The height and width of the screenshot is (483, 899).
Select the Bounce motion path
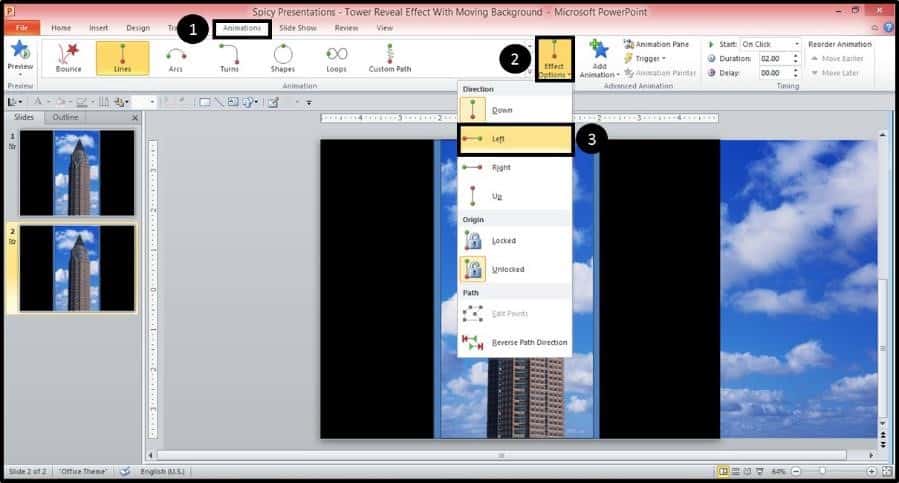69,58
